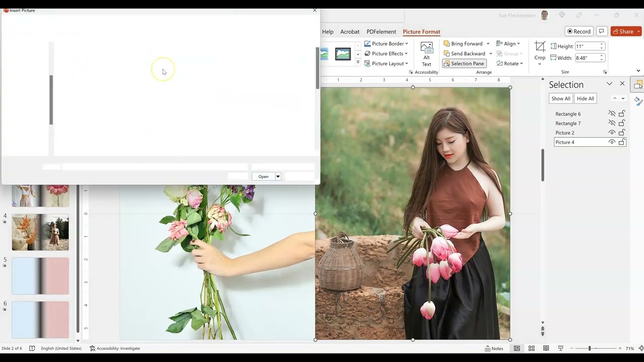The height and width of the screenshot is (362, 644).
Task: Switch to the Selection pane side tab icon
Action: 638,85
